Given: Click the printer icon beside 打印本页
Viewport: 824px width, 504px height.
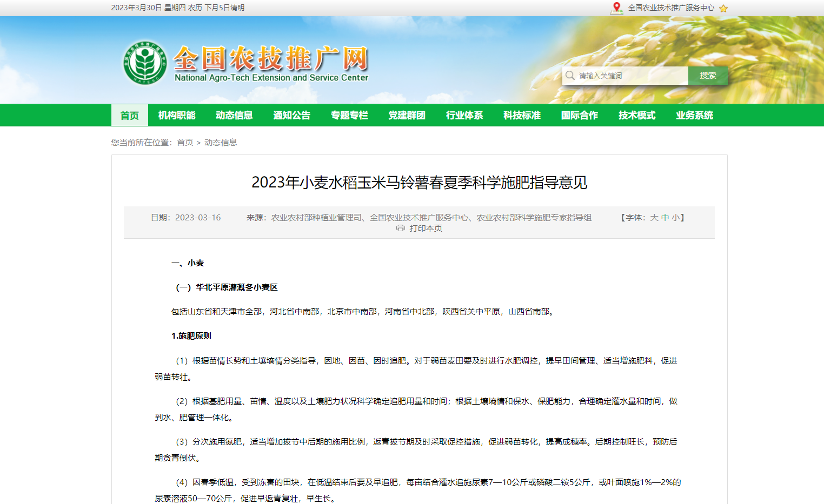Looking at the screenshot, I should pyautogui.click(x=401, y=228).
